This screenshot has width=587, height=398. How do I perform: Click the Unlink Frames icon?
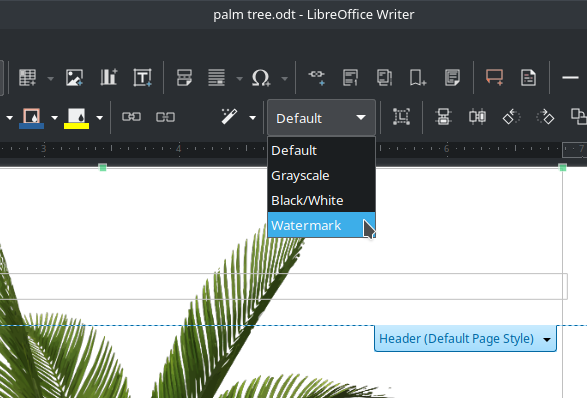pyautogui.click(x=165, y=117)
